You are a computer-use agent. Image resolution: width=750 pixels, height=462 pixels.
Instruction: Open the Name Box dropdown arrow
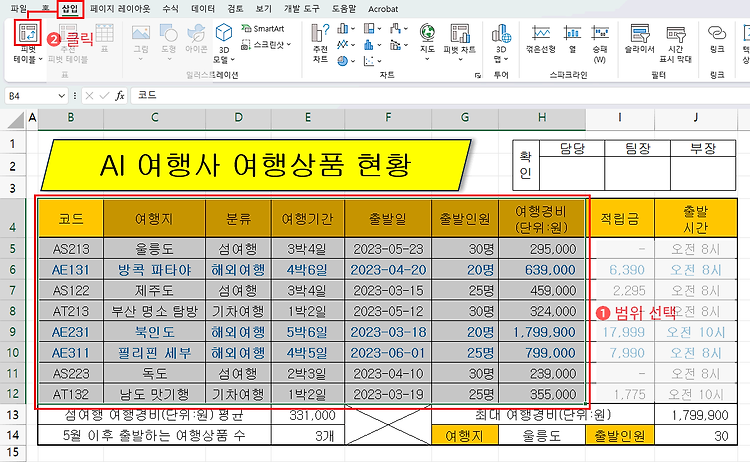click(61, 96)
